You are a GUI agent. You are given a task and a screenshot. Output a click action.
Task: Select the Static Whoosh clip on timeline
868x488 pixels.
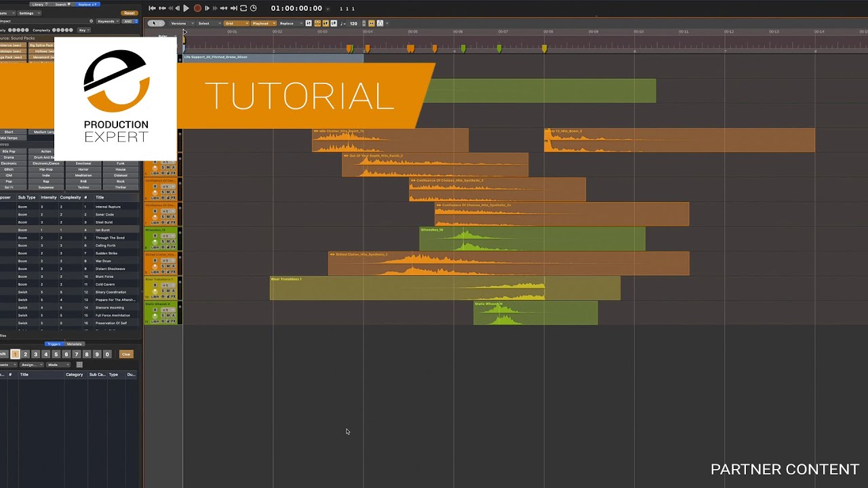pos(536,312)
